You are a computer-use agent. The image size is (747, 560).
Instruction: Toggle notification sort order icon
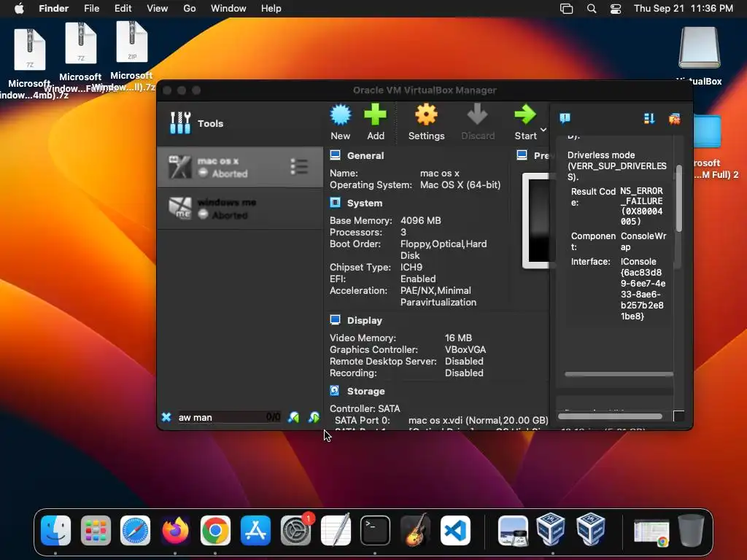(649, 118)
